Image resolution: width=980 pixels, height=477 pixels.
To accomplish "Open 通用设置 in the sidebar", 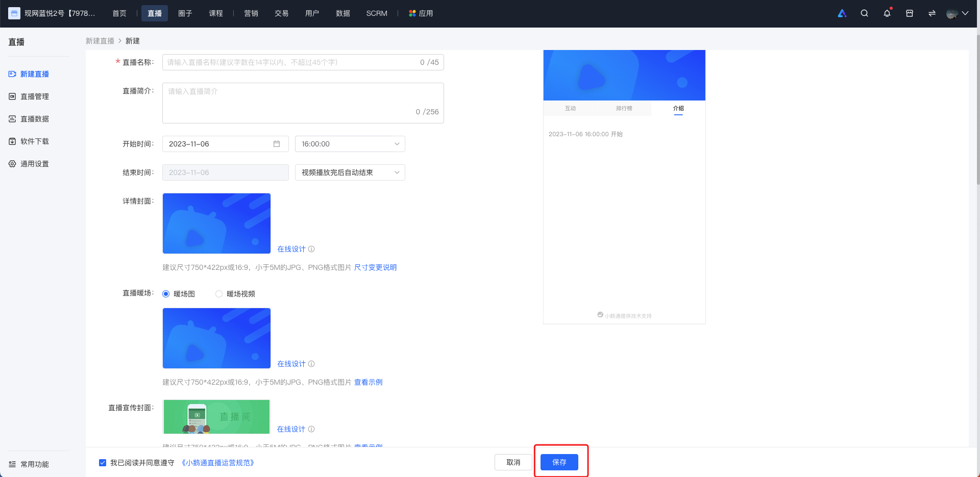I will [35, 164].
